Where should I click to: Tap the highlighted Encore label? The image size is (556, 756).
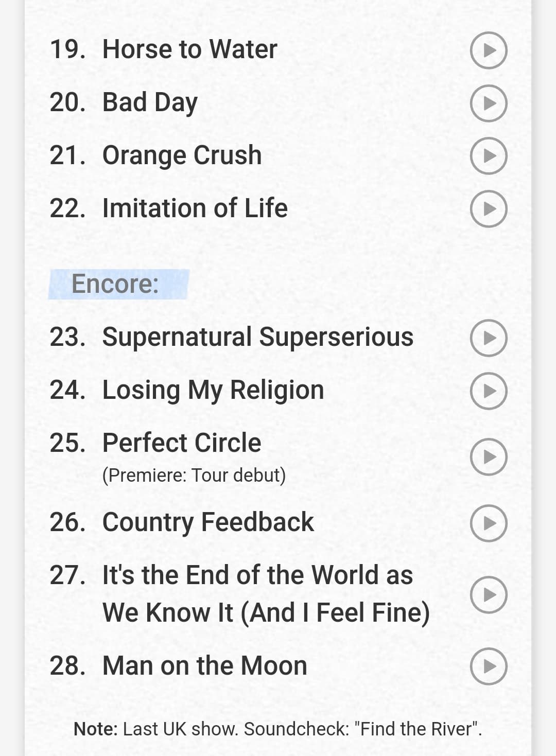pos(118,284)
